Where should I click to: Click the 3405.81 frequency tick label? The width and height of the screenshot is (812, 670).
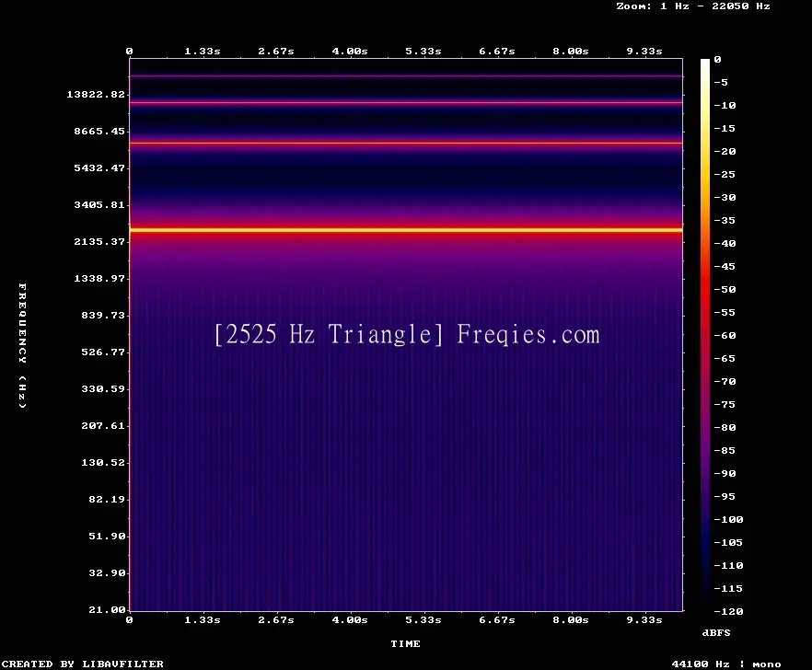[99, 204]
